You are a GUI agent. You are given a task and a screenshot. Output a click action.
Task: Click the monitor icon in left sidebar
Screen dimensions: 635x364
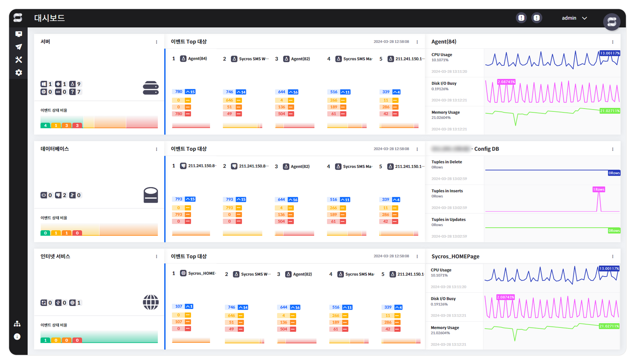[19, 34]
